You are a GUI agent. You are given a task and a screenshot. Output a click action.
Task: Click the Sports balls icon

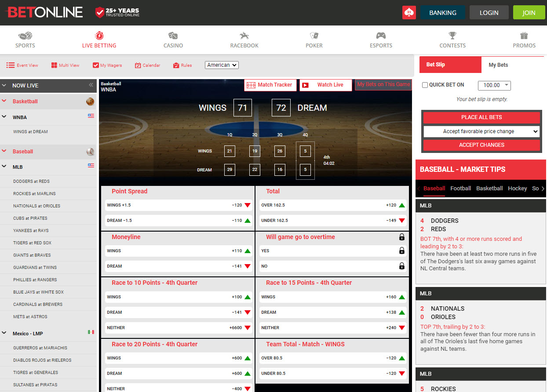click(25, 36)
